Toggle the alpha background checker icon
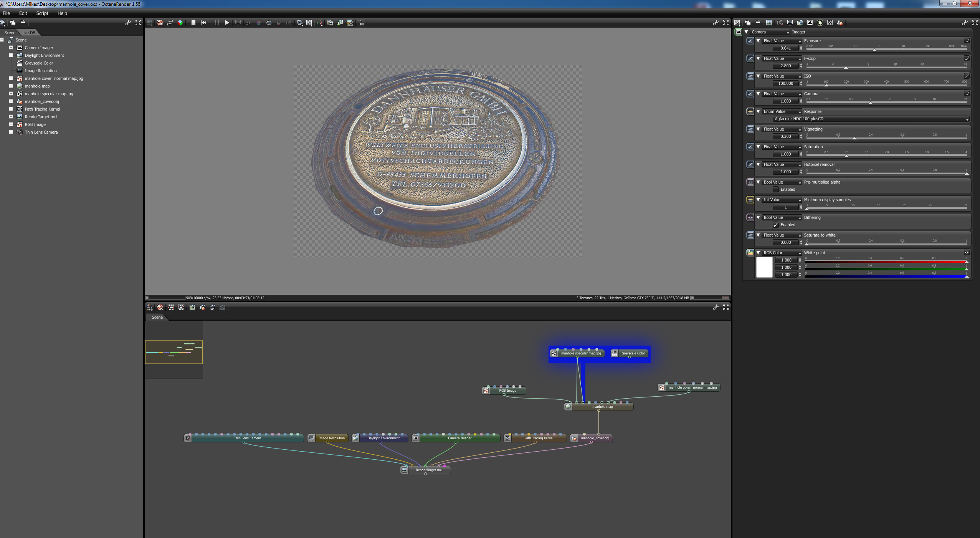Screen dimensions: 980x538 [350, 23]
